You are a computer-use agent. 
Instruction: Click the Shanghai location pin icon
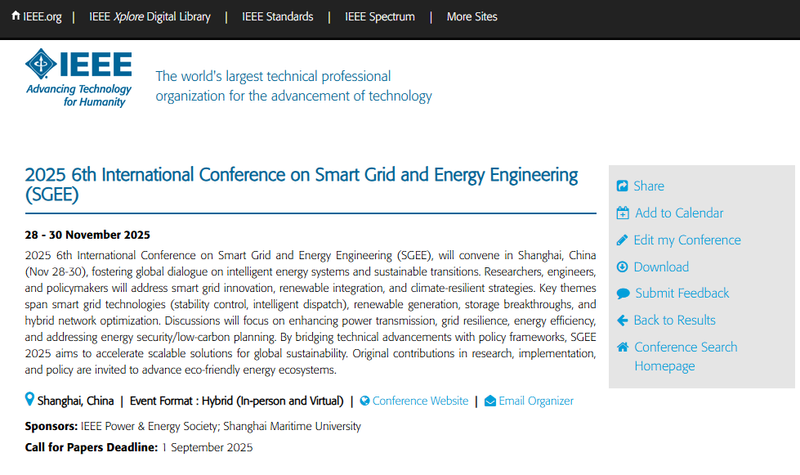30,399
